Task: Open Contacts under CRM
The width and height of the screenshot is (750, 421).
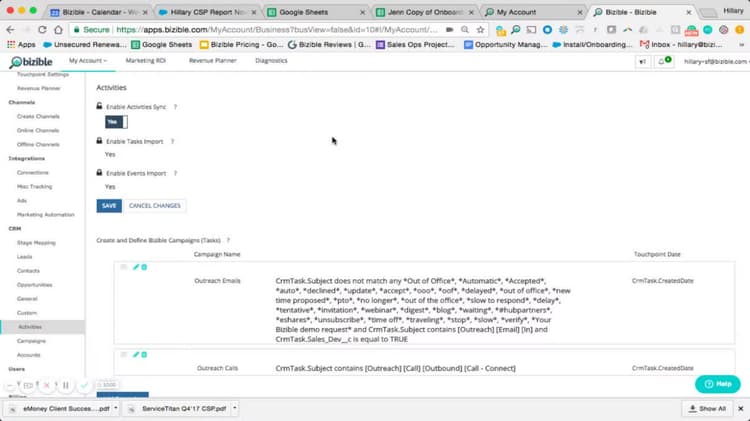Action: pos(28,271)
